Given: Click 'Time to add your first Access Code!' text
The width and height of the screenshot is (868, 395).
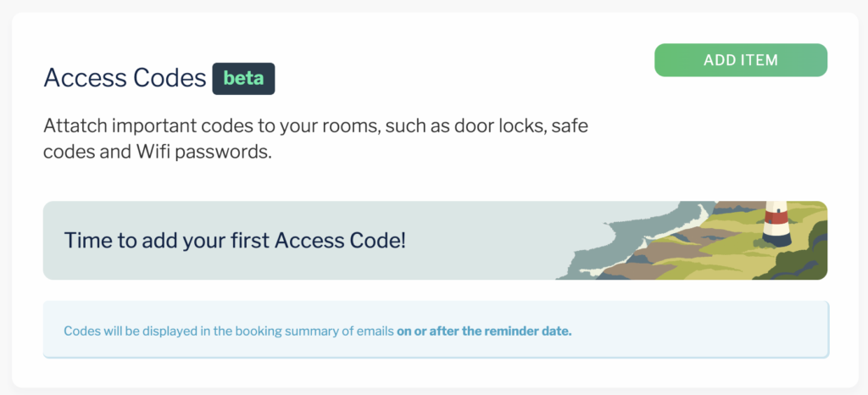Looking at the screenshot, I should pyautogui.click(x=235, y=241).
